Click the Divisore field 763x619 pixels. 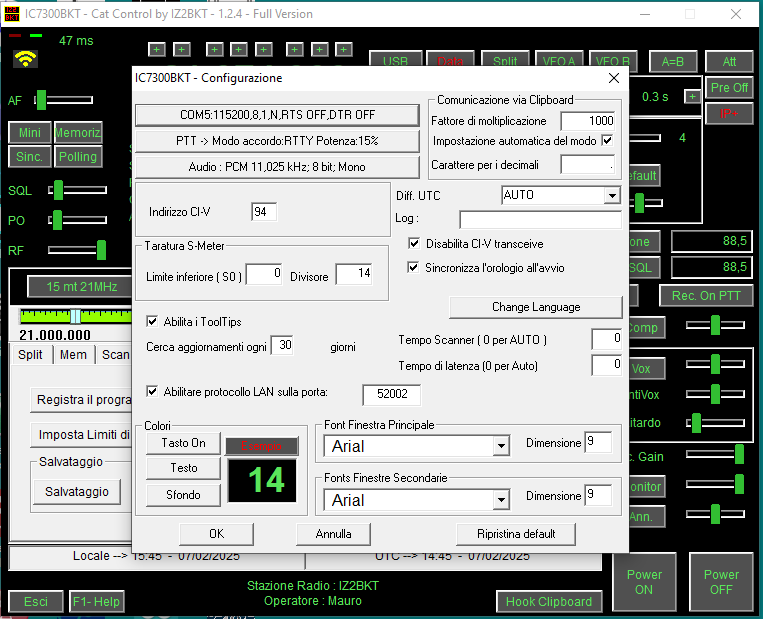click(354, 274)
